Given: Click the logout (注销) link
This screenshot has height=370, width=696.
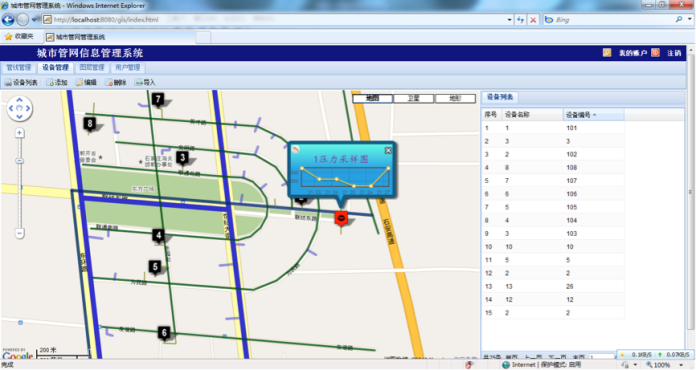Looking at the screenshot, I should (x=674, y=53).
